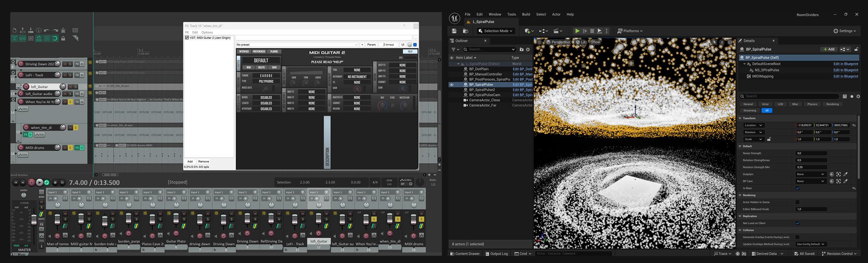
Task: Open the Tools menu in Unreal
Action: [511, 15]
